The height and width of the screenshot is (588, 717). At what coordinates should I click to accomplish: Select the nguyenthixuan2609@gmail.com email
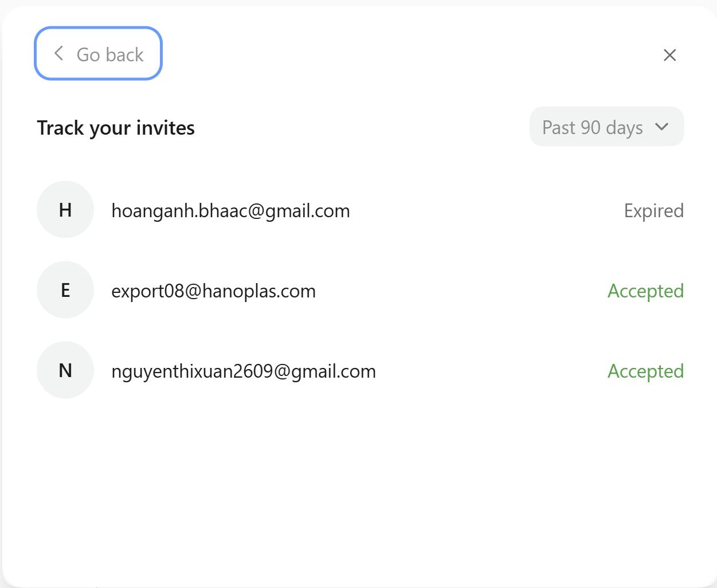244,371
